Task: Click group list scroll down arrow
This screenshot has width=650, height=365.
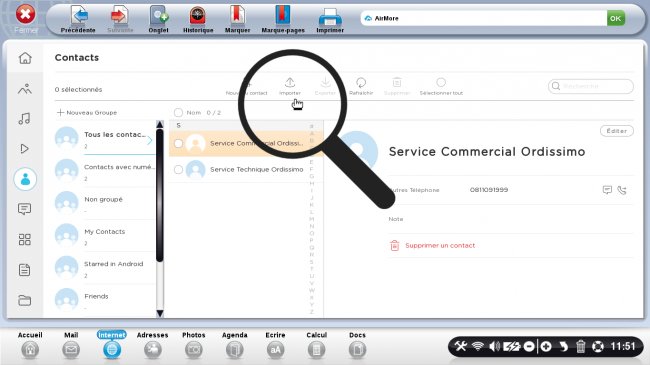Action: click(x=160, y=313)
